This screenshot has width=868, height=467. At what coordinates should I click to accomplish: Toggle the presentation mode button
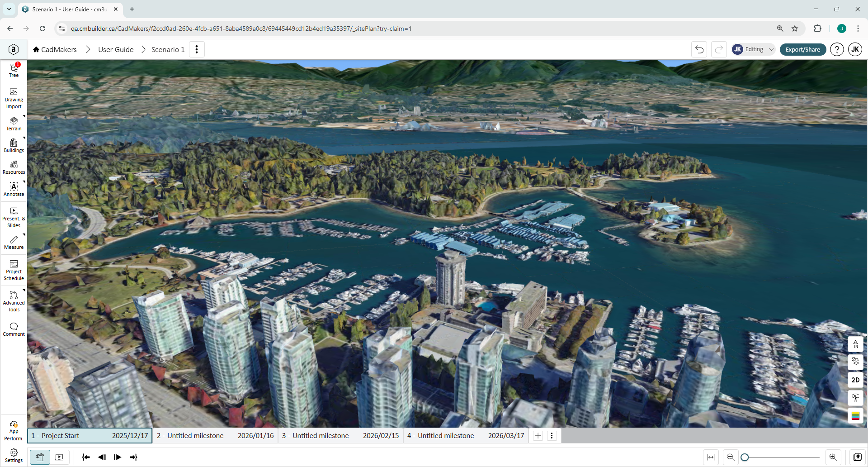pyautogui.click(x=59, y=457)
